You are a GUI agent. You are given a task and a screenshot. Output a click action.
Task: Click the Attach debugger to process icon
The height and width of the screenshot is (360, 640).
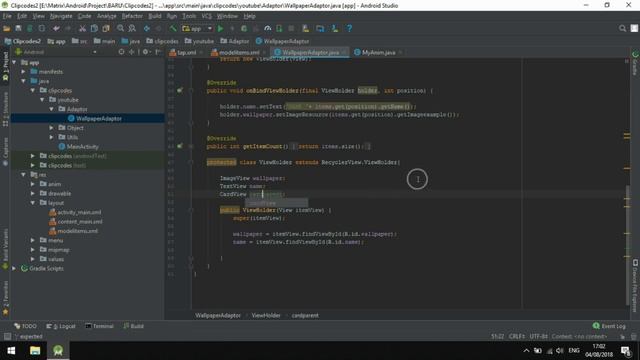279,29
